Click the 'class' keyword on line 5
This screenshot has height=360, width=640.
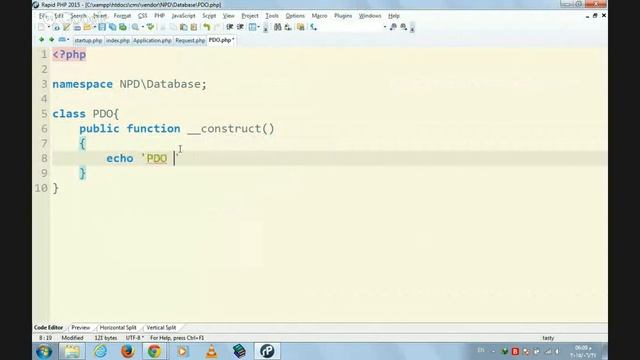click(69, 114)
